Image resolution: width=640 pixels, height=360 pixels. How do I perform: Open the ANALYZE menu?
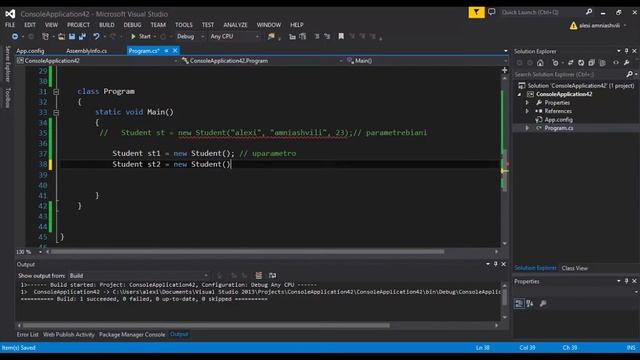(x=236, y=25)
